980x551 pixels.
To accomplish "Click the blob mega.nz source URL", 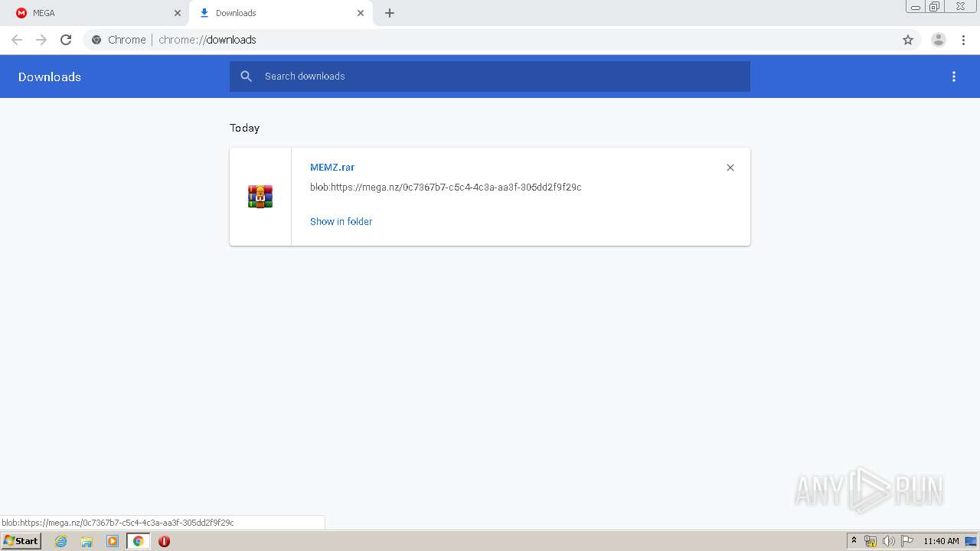I will click(x=446, y=187).
